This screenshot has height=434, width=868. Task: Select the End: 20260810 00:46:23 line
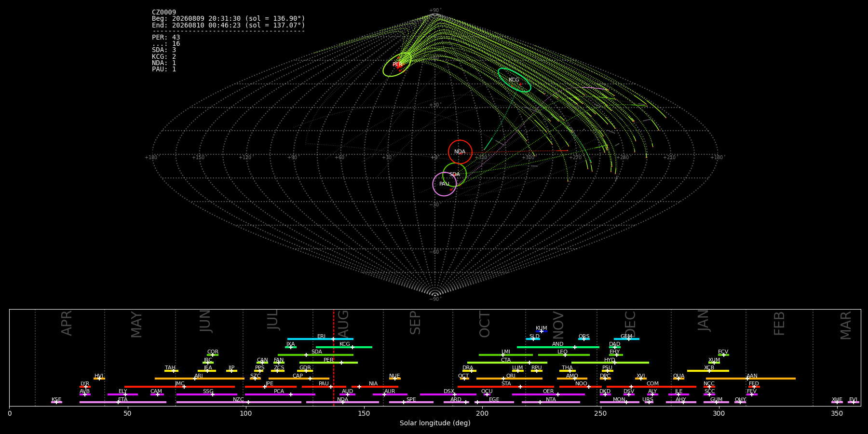point(229,25)
